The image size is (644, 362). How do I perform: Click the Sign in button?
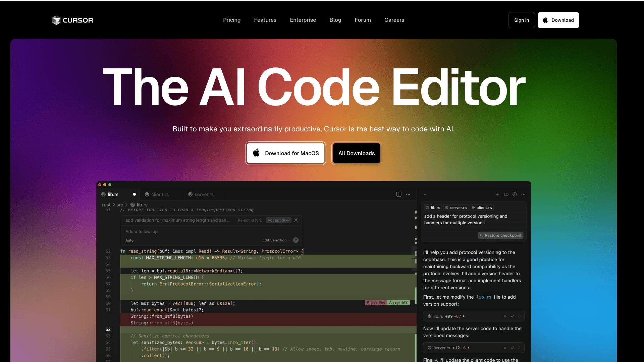click(x=521, y=20)
